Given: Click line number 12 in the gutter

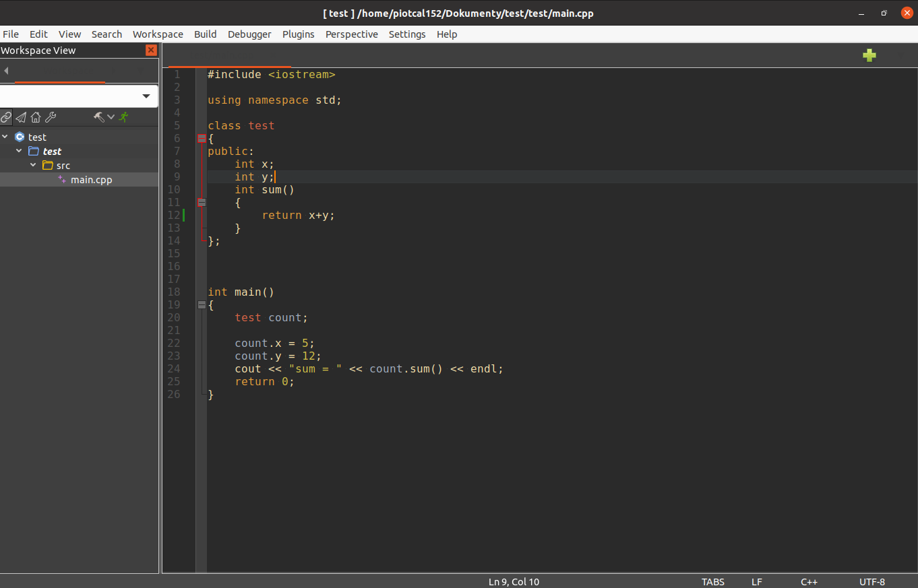Looking at the screenshot, I should coord(174,216).
